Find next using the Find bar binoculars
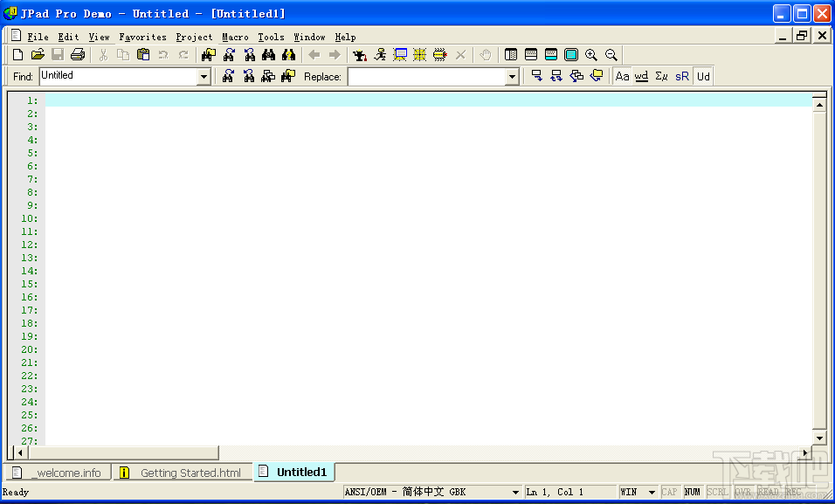Viewport: 835px width, 504px height. (x=229, y=76)
